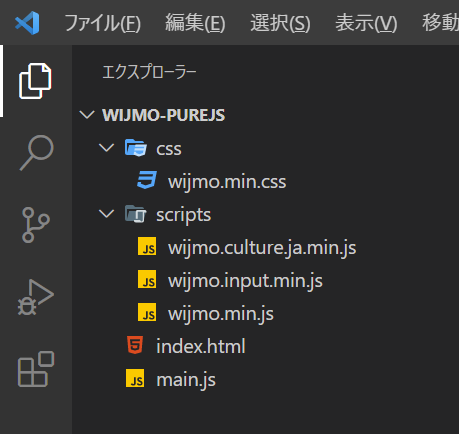Viewport: 459px width, 434px height.
Task: Select the css folder name
Action: (169, 149)
